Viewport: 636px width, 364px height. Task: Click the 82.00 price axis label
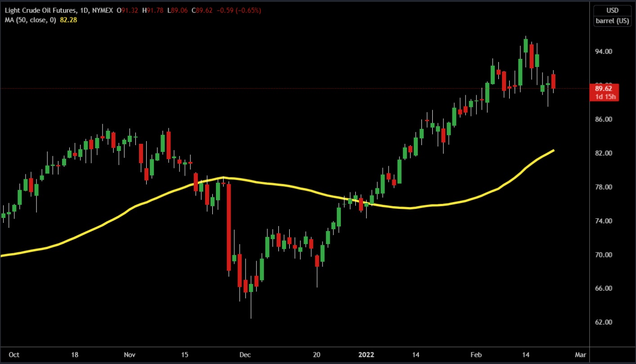(604, 153)
